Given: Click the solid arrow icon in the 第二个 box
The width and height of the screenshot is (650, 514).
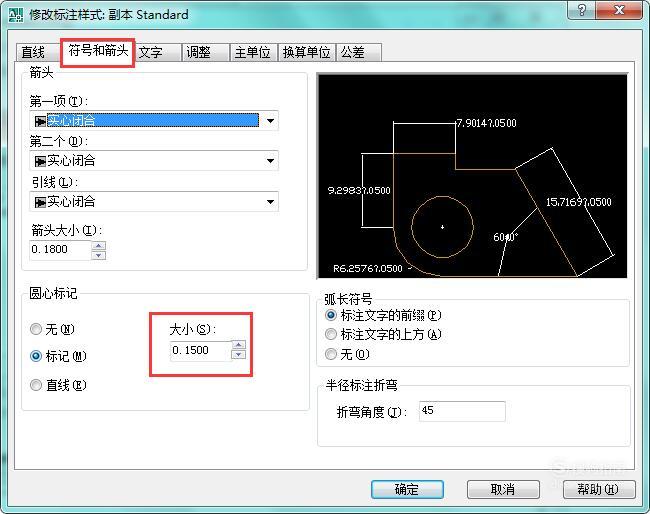Looking at the screenshot, I should (40, 161).
